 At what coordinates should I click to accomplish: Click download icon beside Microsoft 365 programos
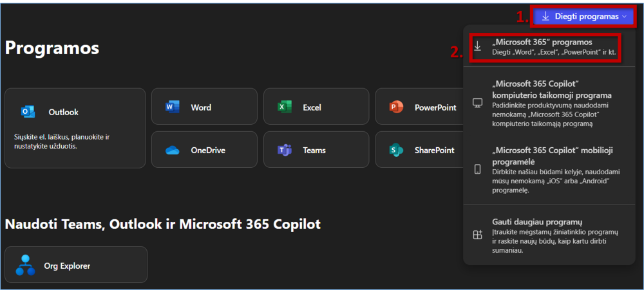[x=477, y=46]
